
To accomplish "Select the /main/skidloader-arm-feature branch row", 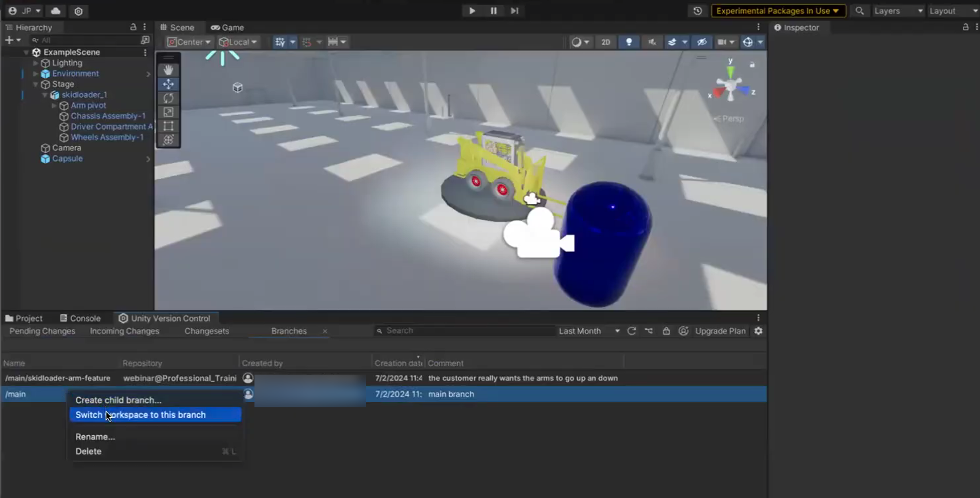I will 383,378.
